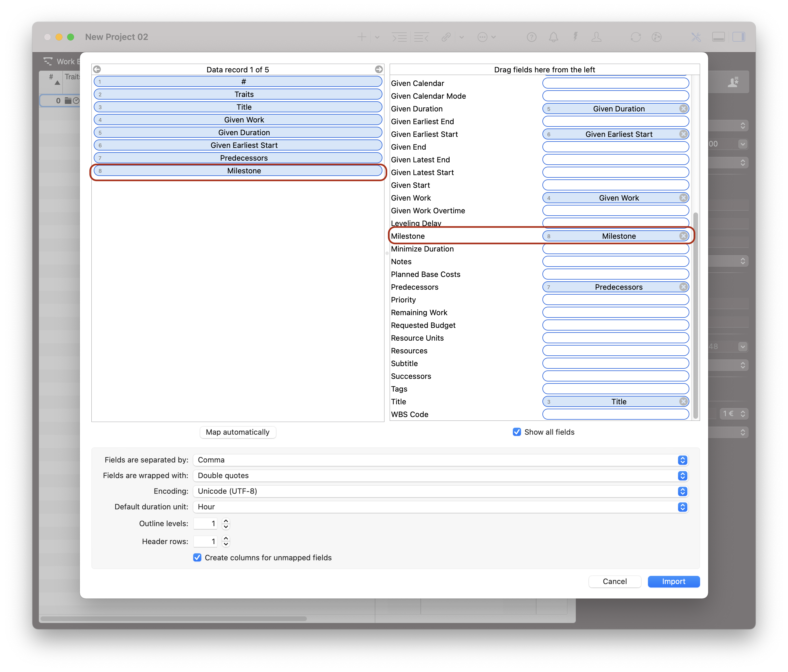Click empty WBS Code mapping slot

616,414
